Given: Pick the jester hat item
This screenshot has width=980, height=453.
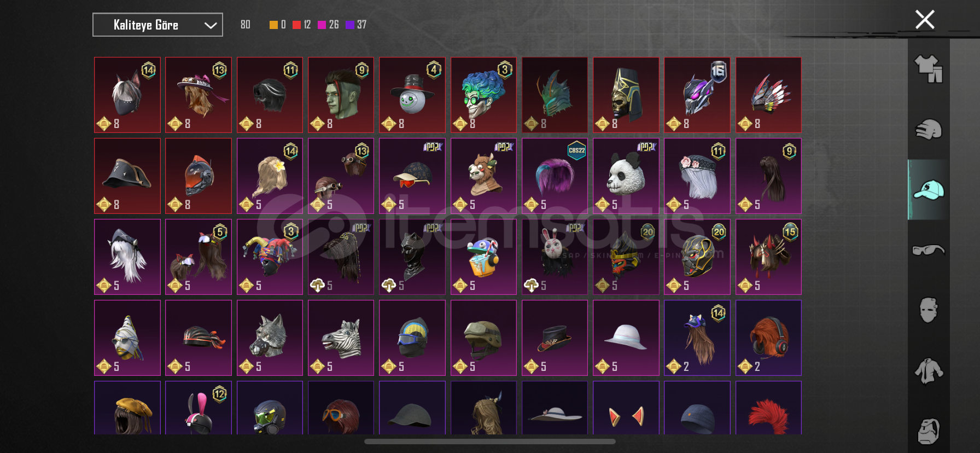Looking at the screenshot, I should pyautogui.click(x=270, y=257).
